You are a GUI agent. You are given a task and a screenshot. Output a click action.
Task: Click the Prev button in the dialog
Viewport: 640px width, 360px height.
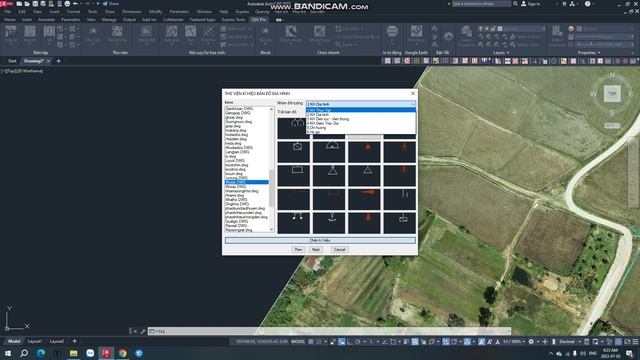coord(298,249)
